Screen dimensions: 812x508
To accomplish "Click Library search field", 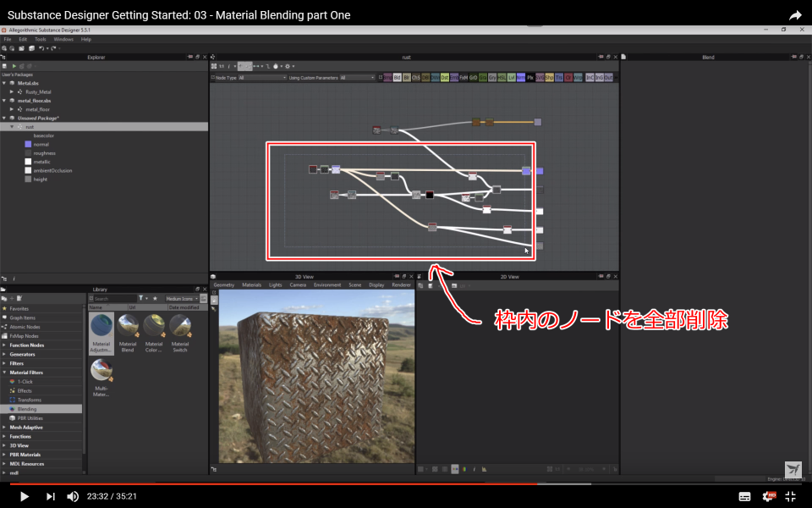I will pyautogui.click(x=115, y=299).
